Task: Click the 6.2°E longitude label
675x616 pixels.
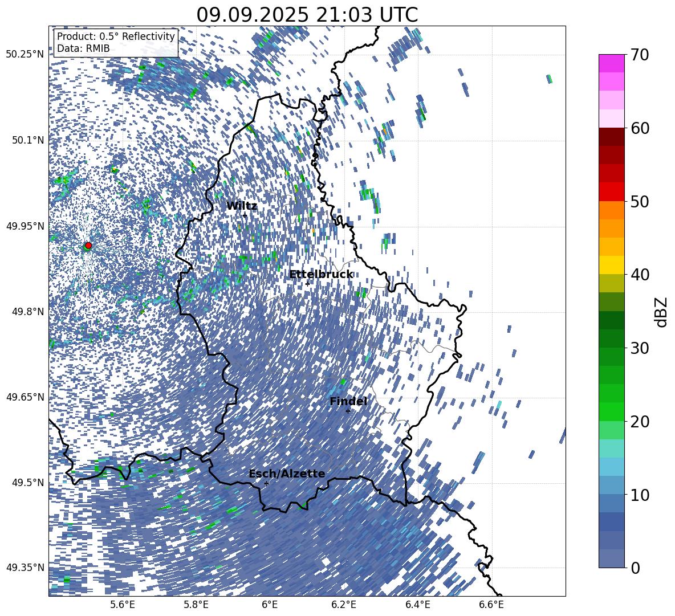Action: pyautogui.click(x=344, y=605)
